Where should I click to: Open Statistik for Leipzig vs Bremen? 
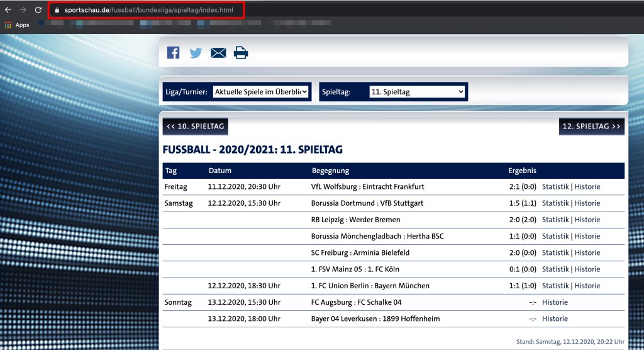pos(555,220)
